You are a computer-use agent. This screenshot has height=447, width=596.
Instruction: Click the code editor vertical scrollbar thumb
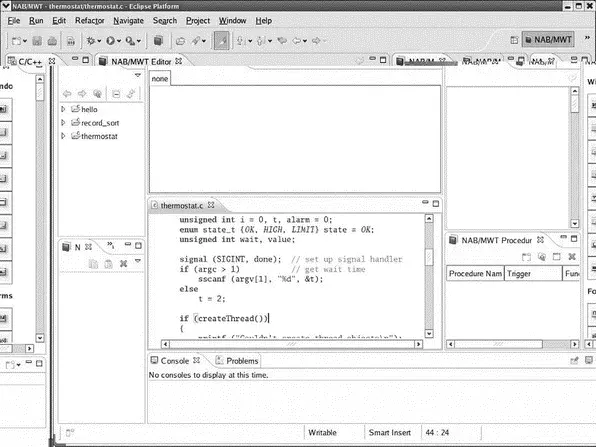click(x=429, y=257)
